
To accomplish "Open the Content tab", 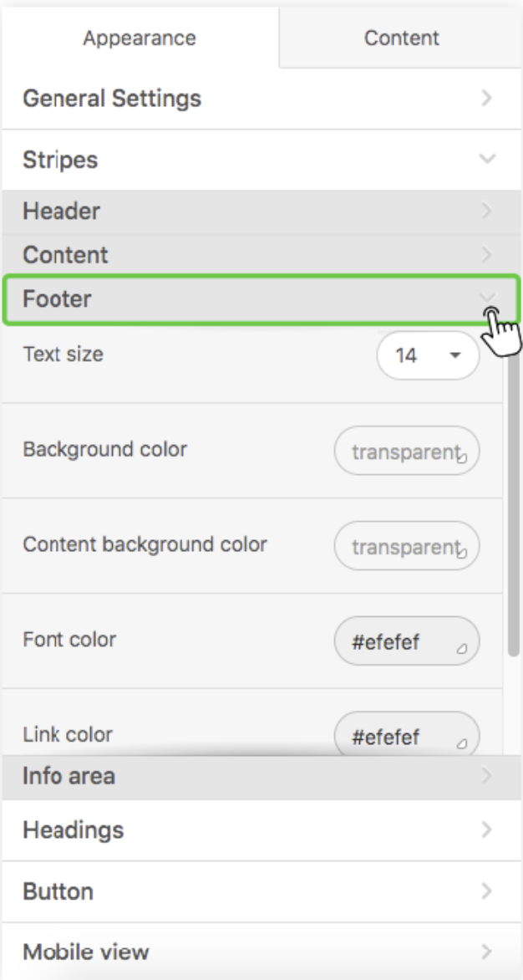I will 401,38.
